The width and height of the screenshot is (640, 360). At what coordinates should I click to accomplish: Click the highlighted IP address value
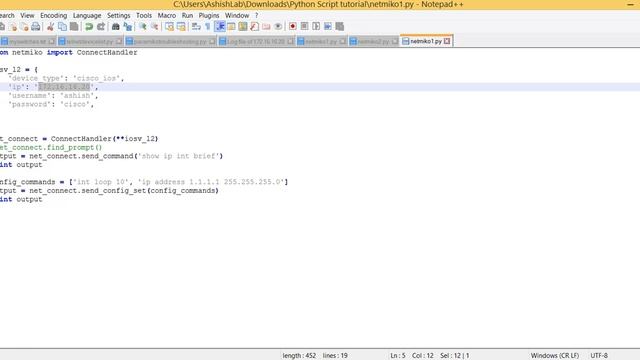click(64, 87)
